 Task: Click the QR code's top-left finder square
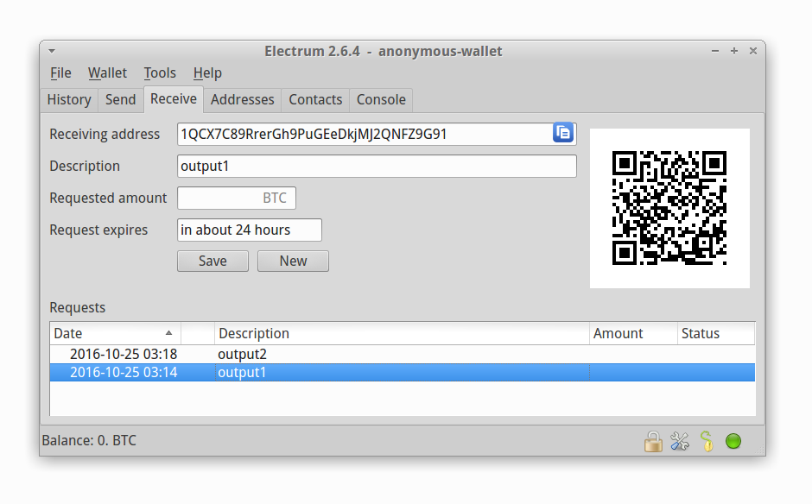(x=626, y=164)
